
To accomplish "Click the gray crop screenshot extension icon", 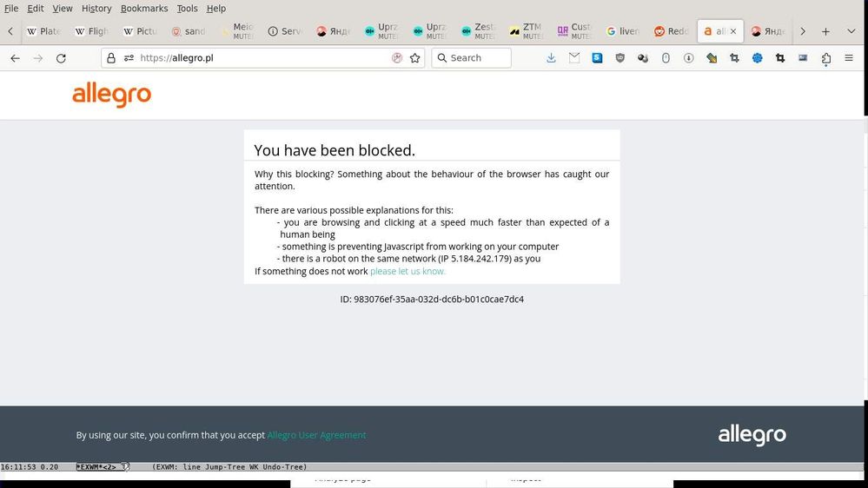I will 734,57.
